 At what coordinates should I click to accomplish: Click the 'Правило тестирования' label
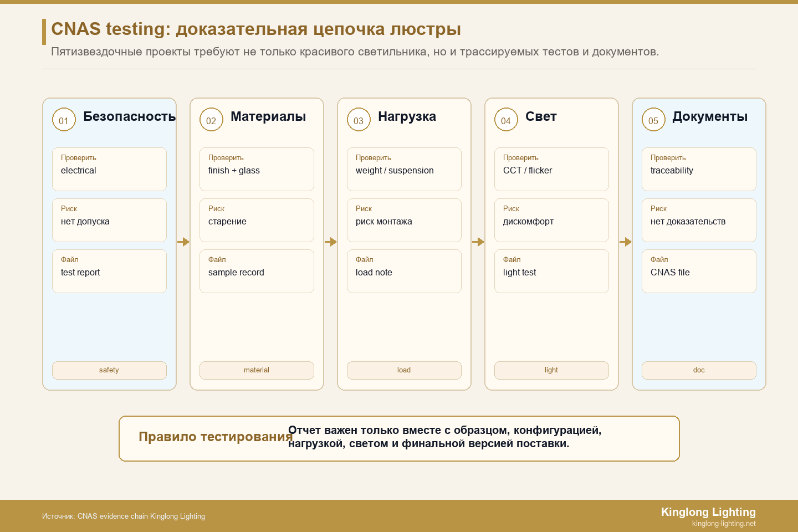point(216,437)
